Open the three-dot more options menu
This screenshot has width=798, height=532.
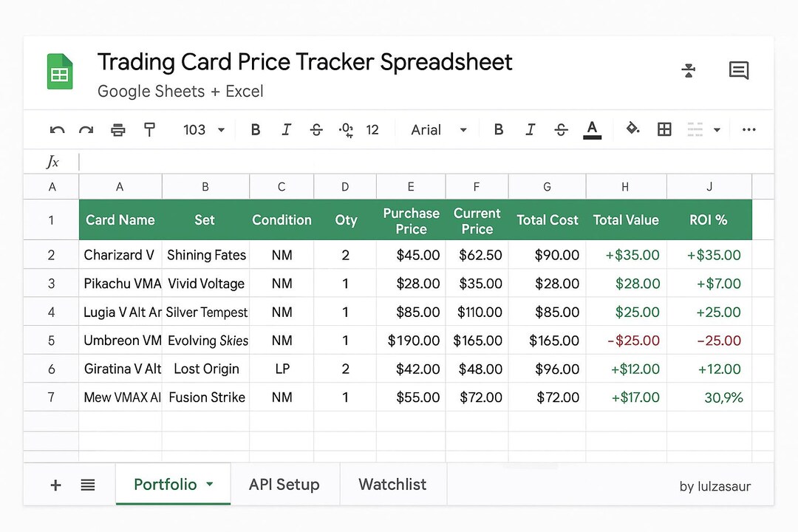click(748, 129)
